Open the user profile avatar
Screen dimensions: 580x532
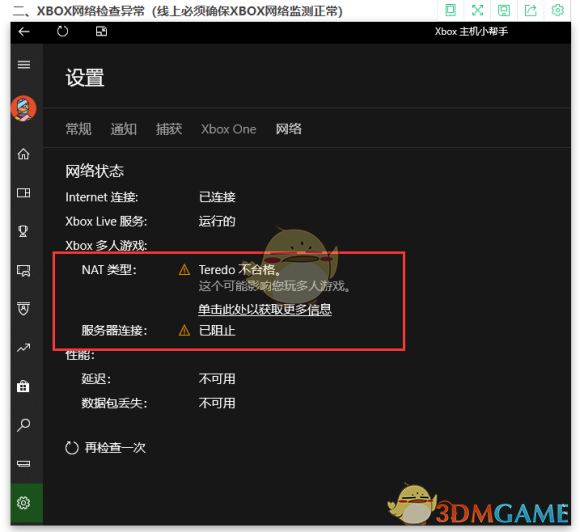pos(24,108)
